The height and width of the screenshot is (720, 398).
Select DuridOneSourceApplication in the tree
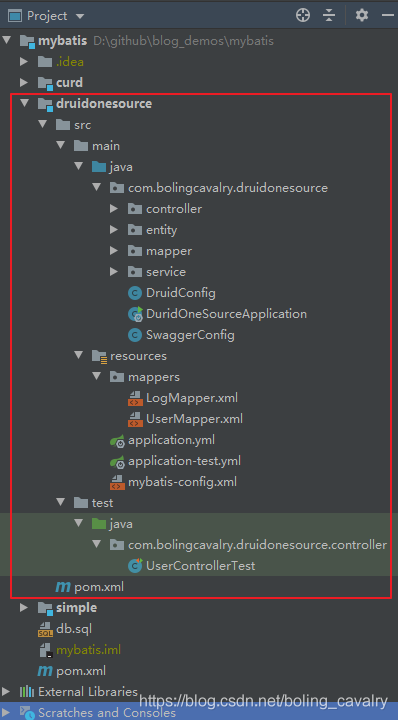pyautogui.click(x=226, y=314)
